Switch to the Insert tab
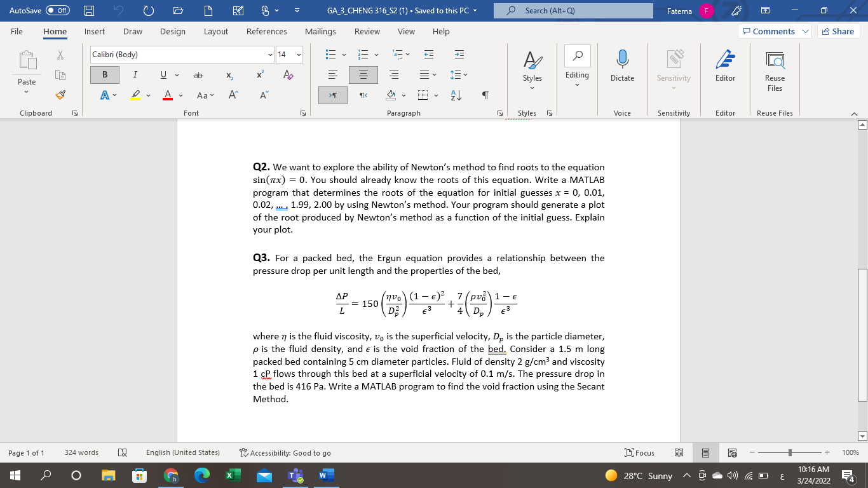 pyautogui.click(x=95, y=31)
